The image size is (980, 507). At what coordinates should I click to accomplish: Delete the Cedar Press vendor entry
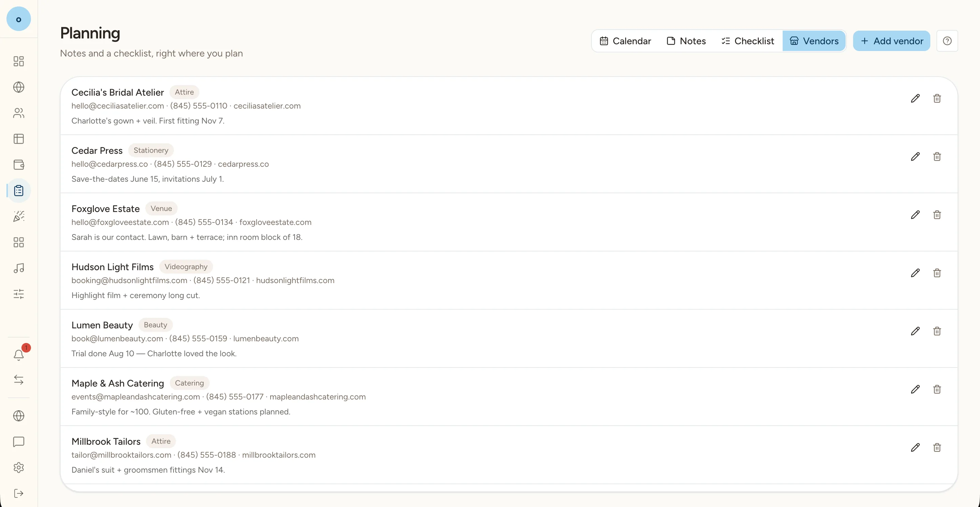point(937,157)
